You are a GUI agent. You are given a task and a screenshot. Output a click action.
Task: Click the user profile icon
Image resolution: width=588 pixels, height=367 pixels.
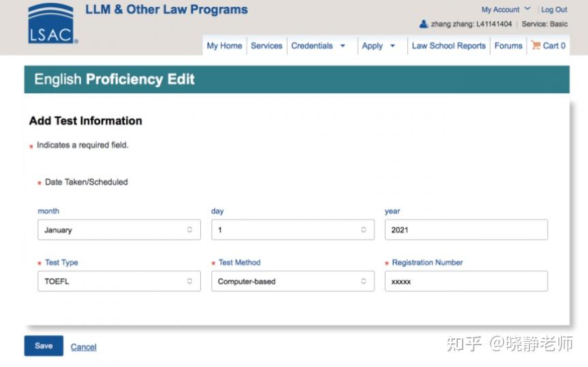(423, 24)
